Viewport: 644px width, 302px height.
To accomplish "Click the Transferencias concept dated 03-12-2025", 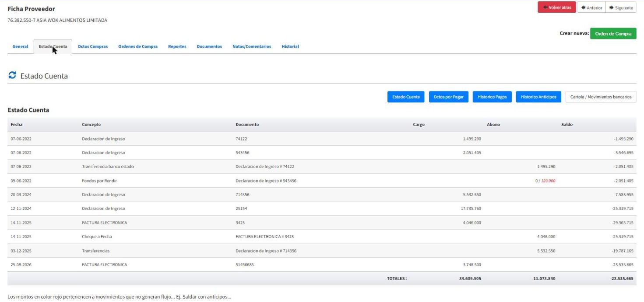I will [95, 251].
